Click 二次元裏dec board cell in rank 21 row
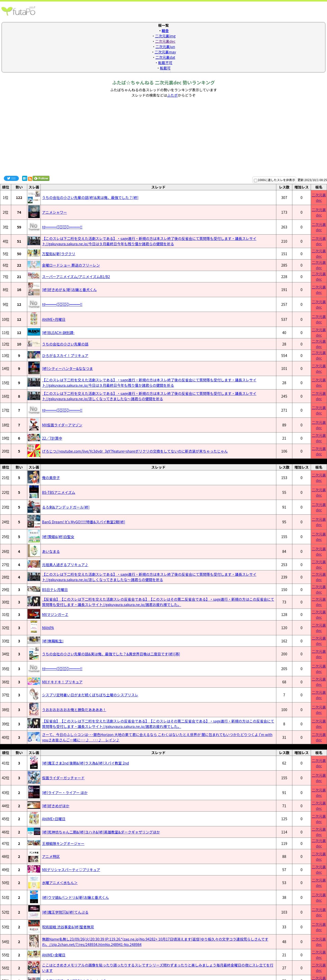Screen dimensions: 327x980 (x=319, y=478)
